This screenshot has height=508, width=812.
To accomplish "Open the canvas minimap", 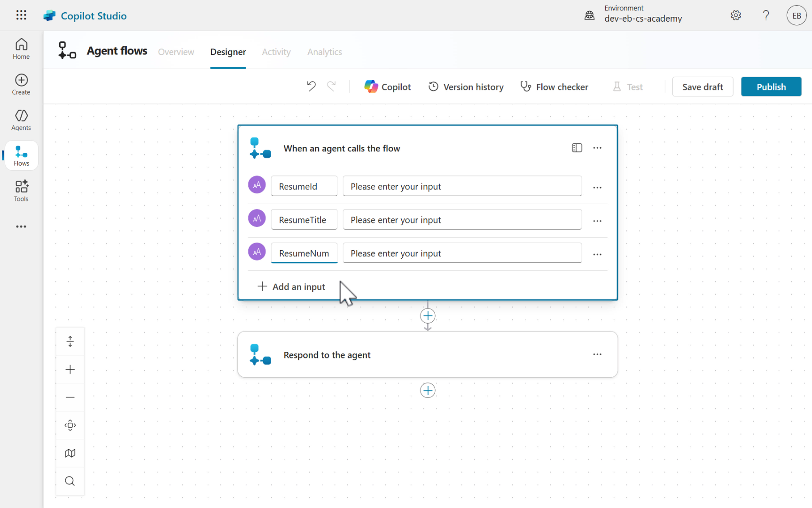I will click(70, 453).
